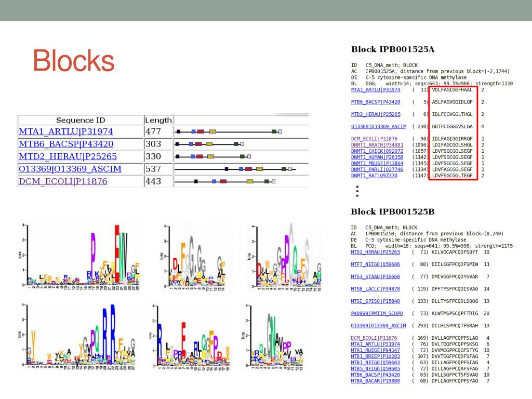Click sequence logo with tall green GN letters
532x399 pixels.
[273, 337]
